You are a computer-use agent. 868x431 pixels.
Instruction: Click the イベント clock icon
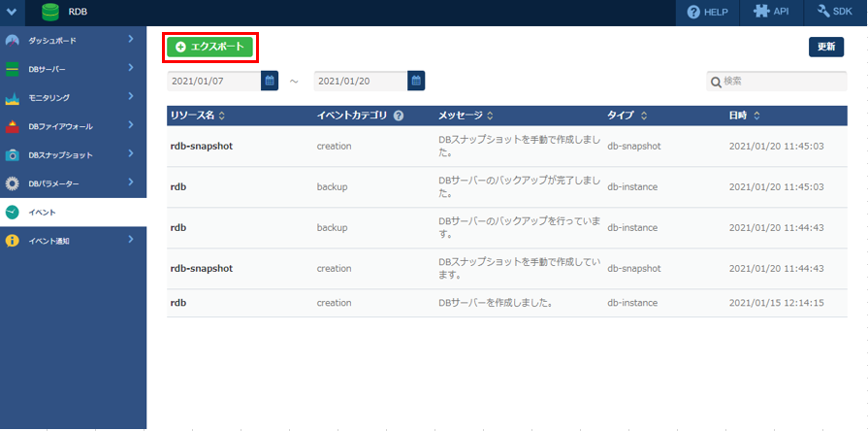[x=13, y=213]
